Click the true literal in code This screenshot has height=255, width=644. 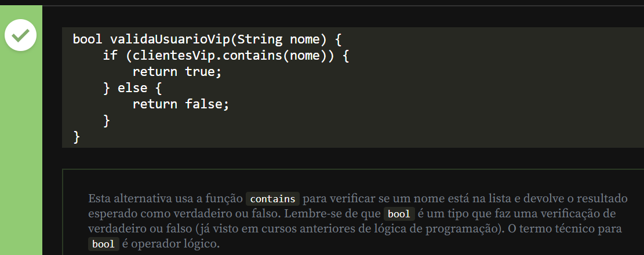200,72
